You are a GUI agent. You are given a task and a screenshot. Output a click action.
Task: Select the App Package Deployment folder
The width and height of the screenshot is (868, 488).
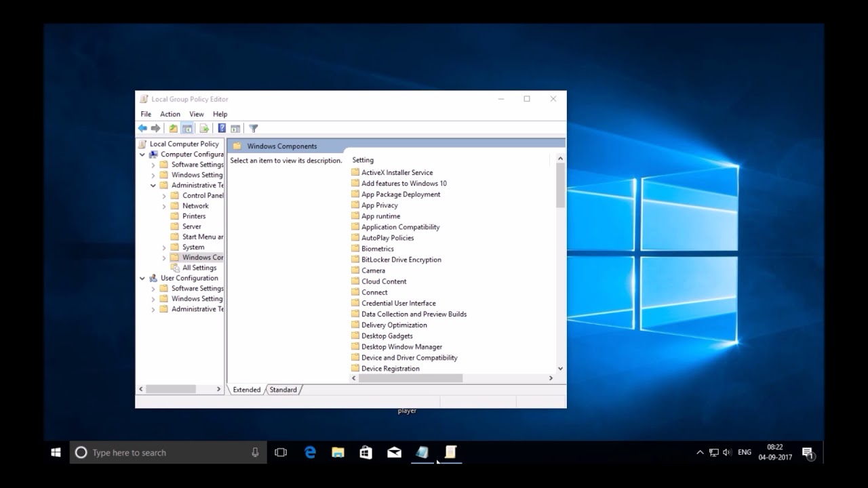[401, 194]
